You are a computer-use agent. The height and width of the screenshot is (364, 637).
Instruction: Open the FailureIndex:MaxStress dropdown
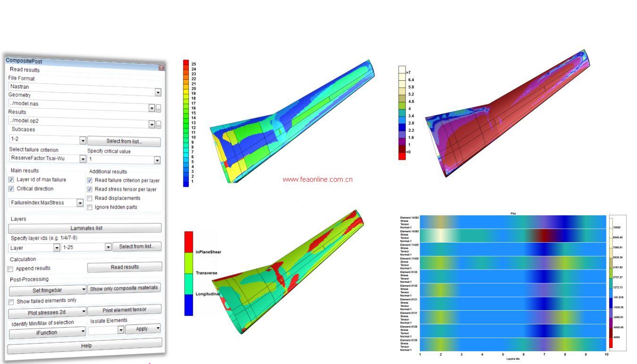pyautogui.click(x=80, y=203)
